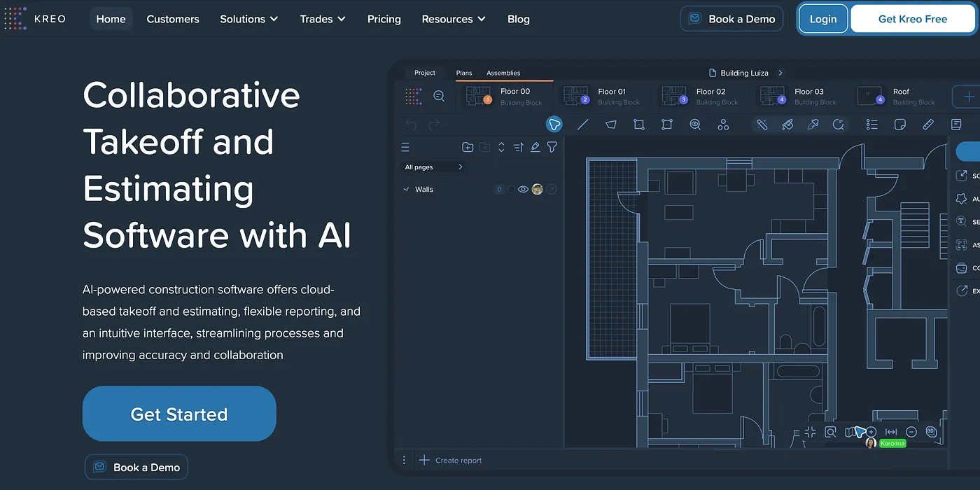This screenshot has height=490, width=980.
Task: Select the three circles count tool
Action: [723, 125]
